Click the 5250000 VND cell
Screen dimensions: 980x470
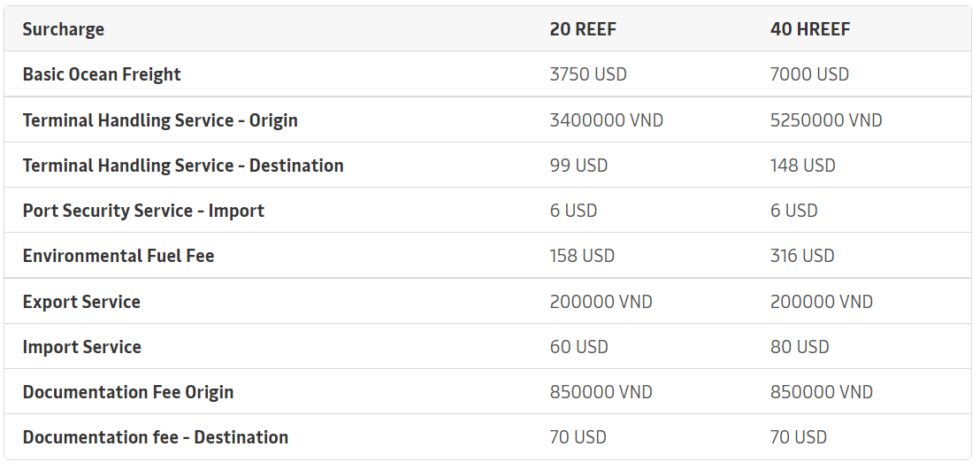(x=826, y=120)
